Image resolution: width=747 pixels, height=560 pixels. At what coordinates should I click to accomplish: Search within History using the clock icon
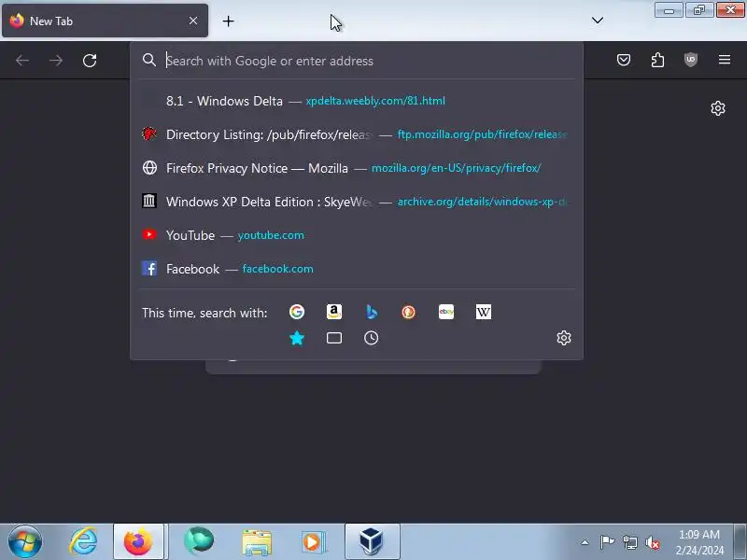click(x=371, y=338)
